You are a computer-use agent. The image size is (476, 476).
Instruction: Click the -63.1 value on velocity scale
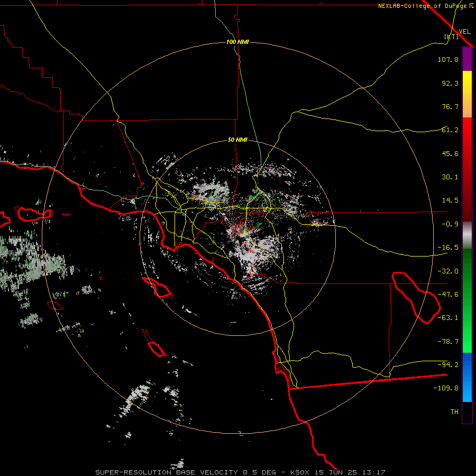pos(448,318)
